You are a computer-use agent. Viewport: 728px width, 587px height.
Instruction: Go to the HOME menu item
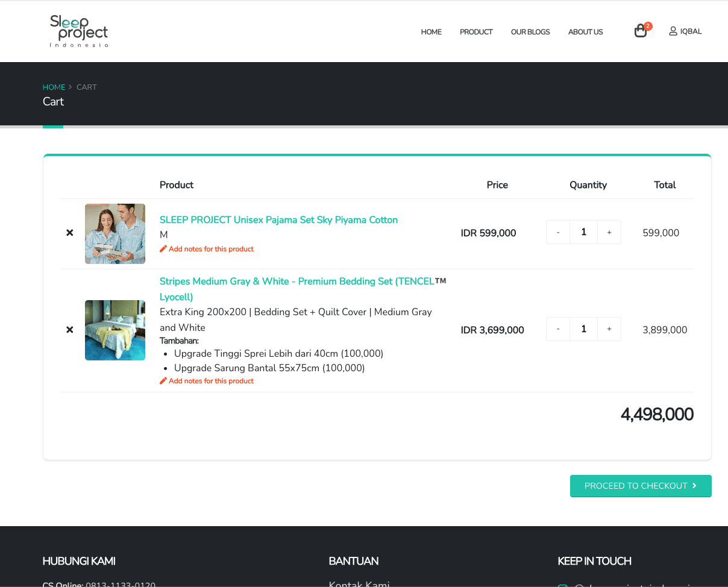[x=431, y=32]
